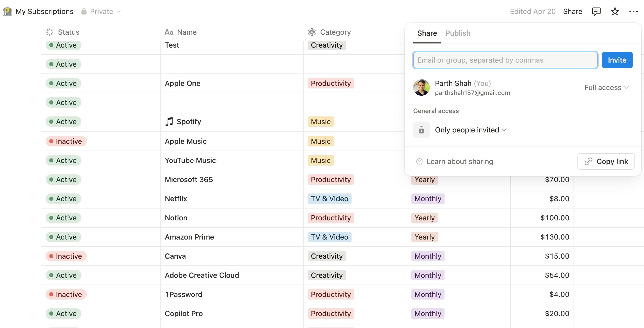Screen dimensions: 644x328
Task: Focus the email or group input field
Action: point(505,60)
